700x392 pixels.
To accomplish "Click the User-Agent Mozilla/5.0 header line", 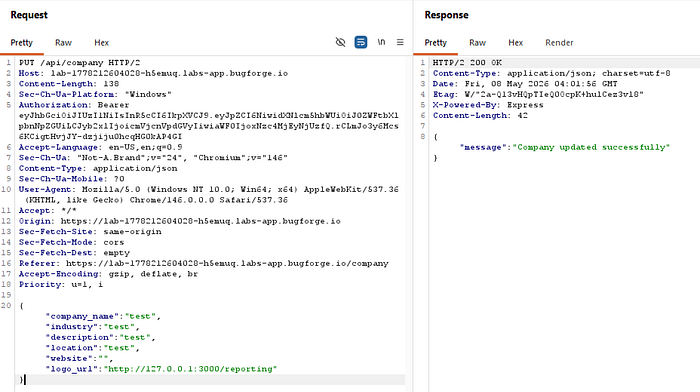I will 208,189.
